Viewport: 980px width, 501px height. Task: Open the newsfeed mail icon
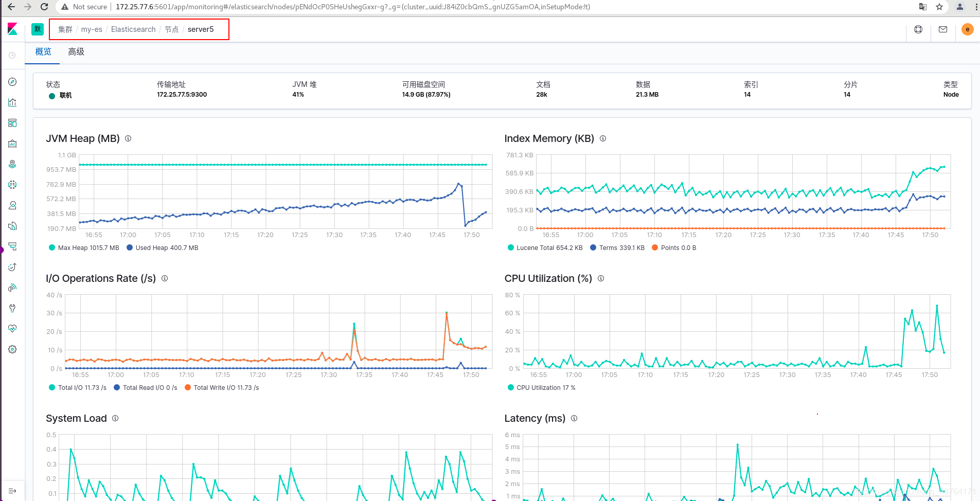click(x=943, y=29)
